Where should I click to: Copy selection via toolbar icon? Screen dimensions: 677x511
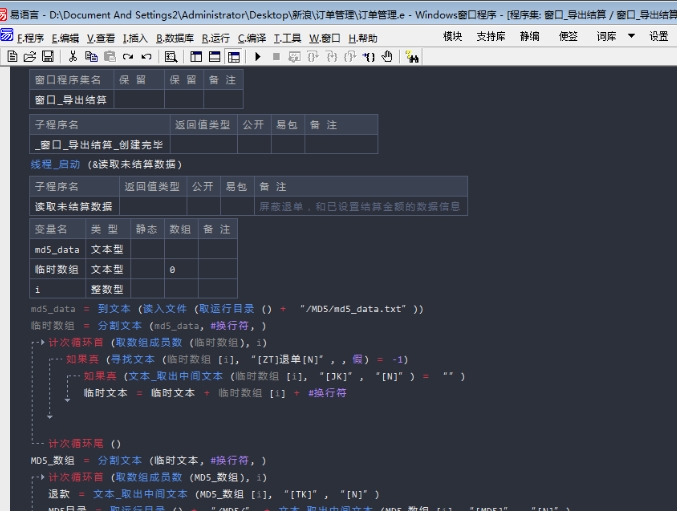coord(91,57)
